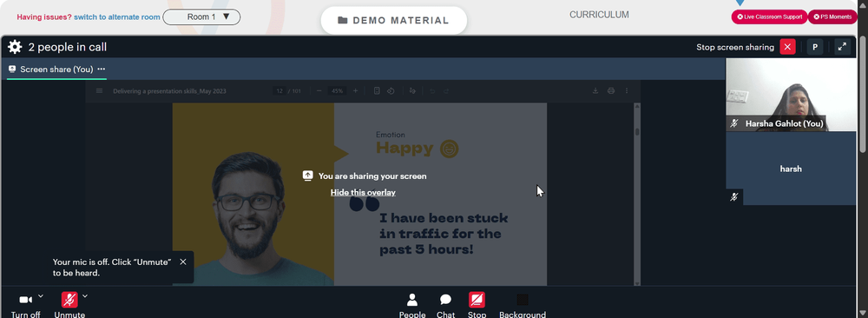Expand camera options chevron
868x318 pixels.
pyautogui.click(x=41, y=295)
